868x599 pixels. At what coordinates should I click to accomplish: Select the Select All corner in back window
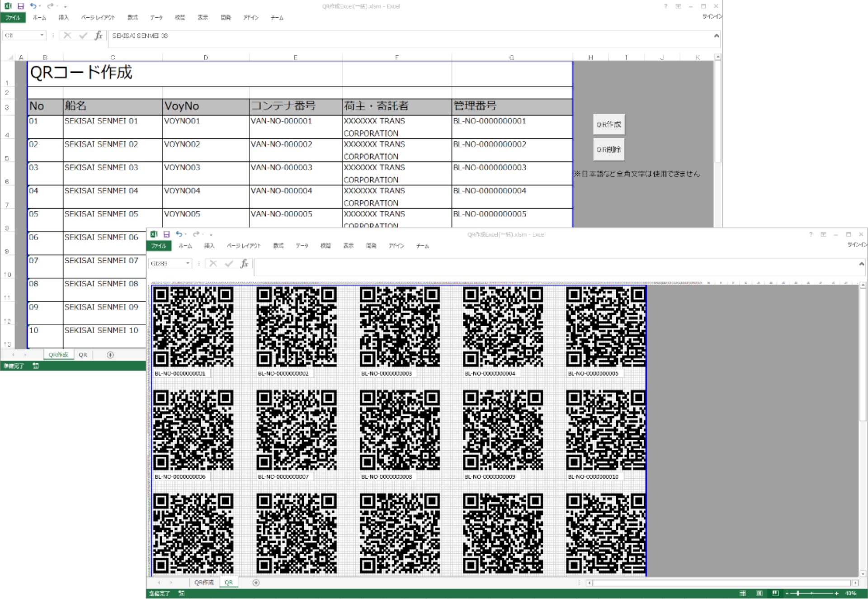pos(10,57)
